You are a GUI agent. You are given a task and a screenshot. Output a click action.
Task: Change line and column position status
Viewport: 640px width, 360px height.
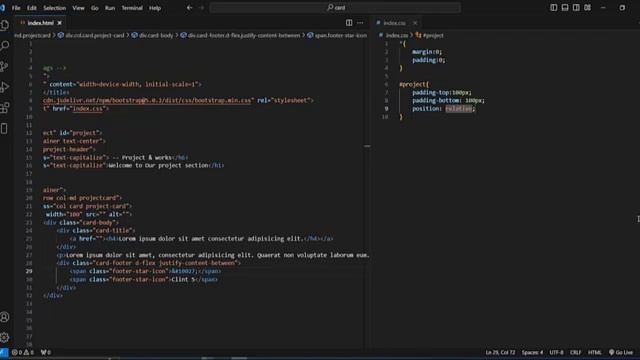(500, 352)
